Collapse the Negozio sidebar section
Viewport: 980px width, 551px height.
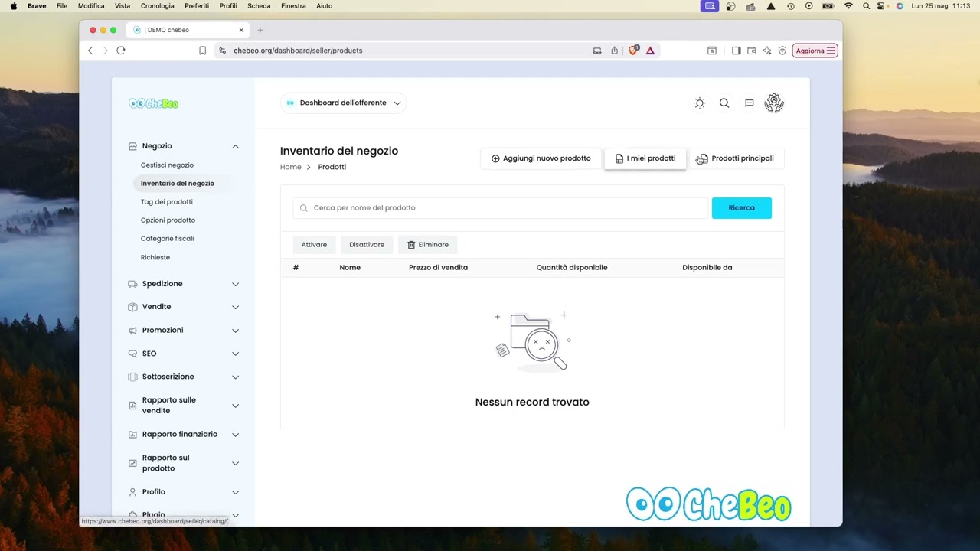236,146
